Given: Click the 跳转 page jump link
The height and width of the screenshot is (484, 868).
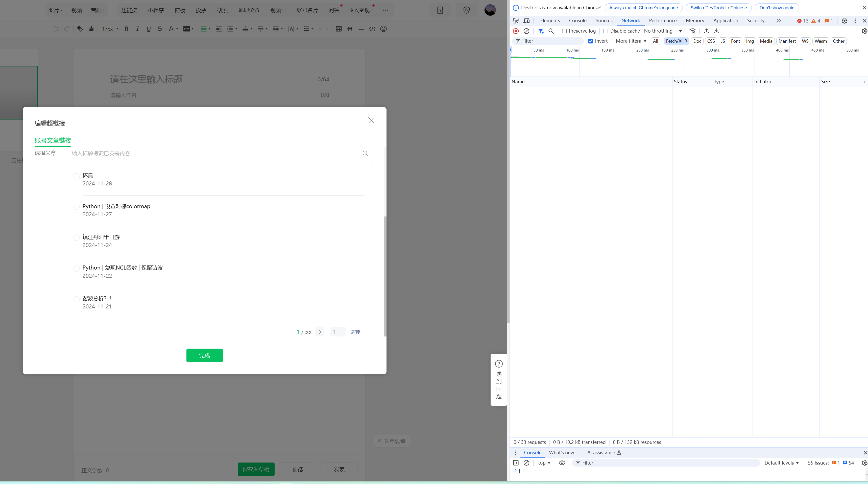Looking at the screenshot, I should click(x=355, y=332).
